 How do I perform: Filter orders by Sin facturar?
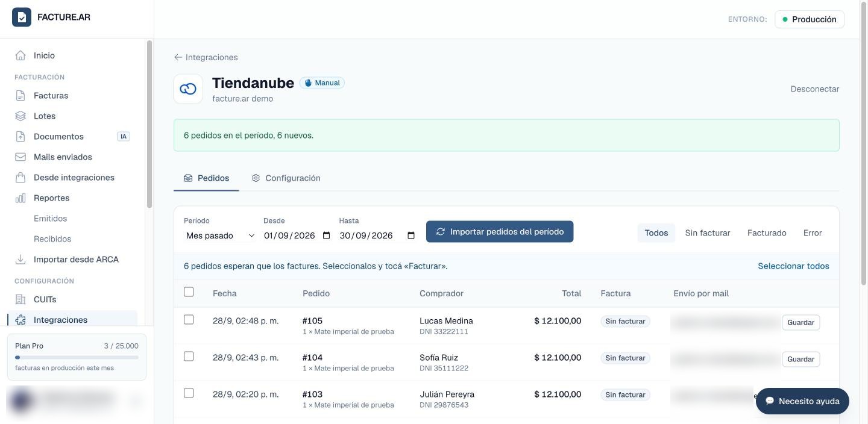[x=708, y=233]
